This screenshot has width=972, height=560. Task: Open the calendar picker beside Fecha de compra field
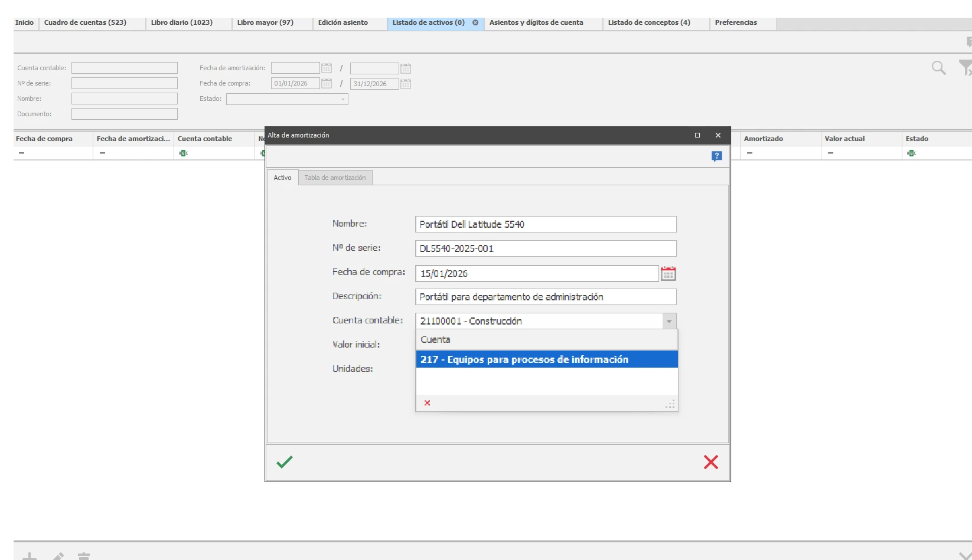coord(668,273)
